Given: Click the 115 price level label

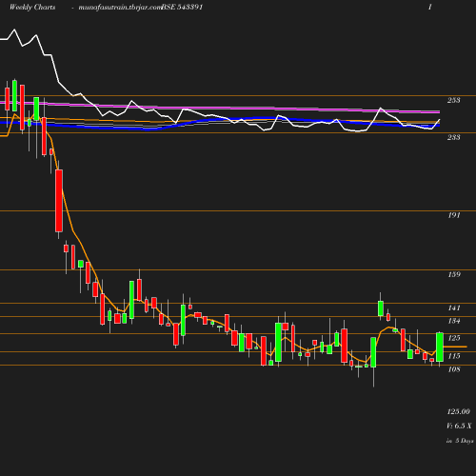Looking at the screenshot, I should pos(454,356).
